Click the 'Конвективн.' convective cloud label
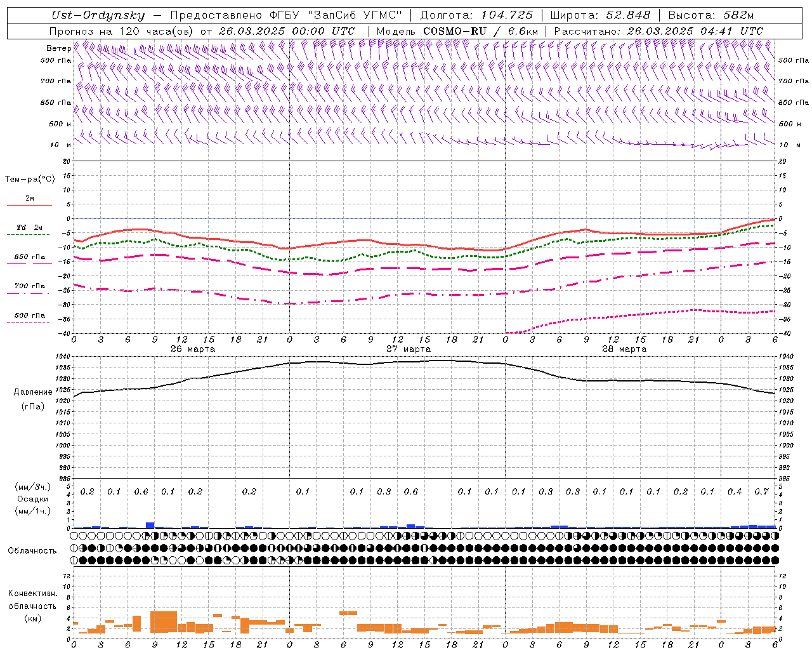The image size is (812, 650). [x=32, y=594]
